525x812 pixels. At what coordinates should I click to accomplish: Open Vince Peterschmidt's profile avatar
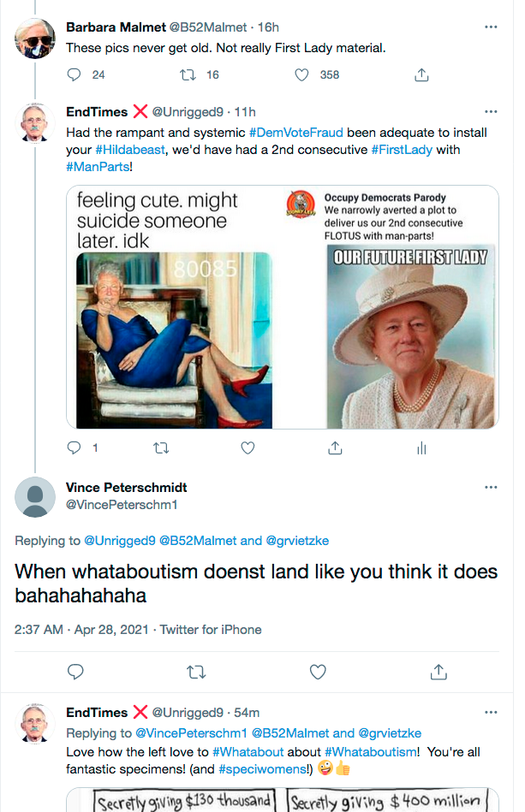click(35, 498)
